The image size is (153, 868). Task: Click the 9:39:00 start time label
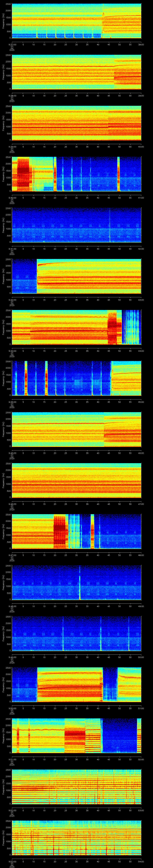(12, 147)
